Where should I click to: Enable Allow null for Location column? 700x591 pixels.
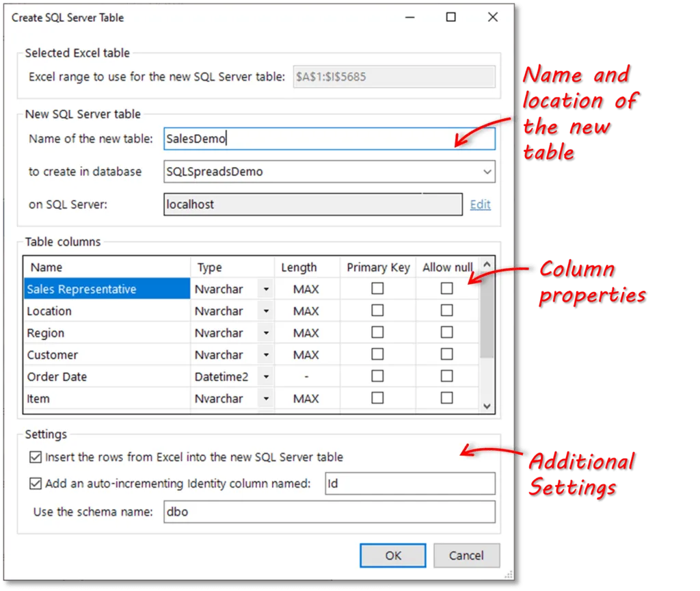(446, 311)
